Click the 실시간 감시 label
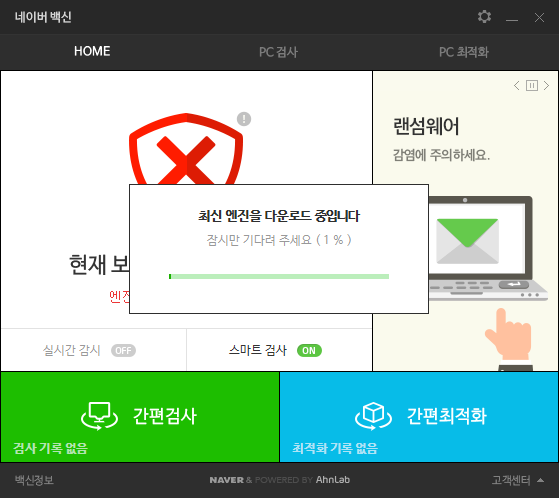Screen dimensions: 559x498 (x=72, y=350)
